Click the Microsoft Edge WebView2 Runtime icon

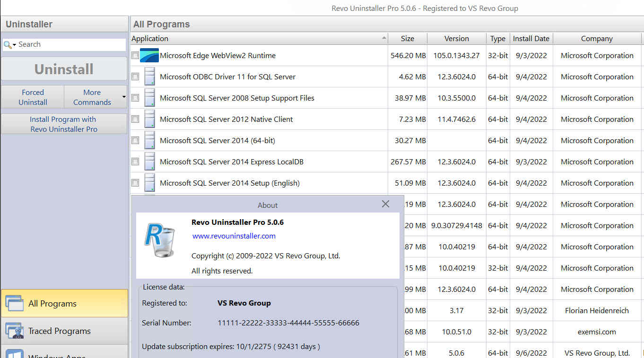(x=149, y=55)
